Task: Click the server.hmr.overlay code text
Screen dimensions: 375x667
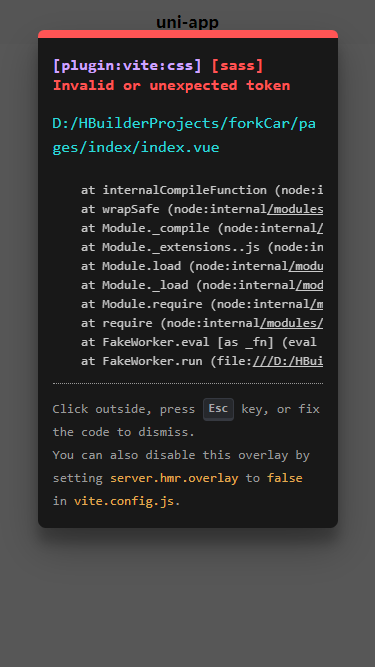Action: pyautogui.click(x=174, y=478)
